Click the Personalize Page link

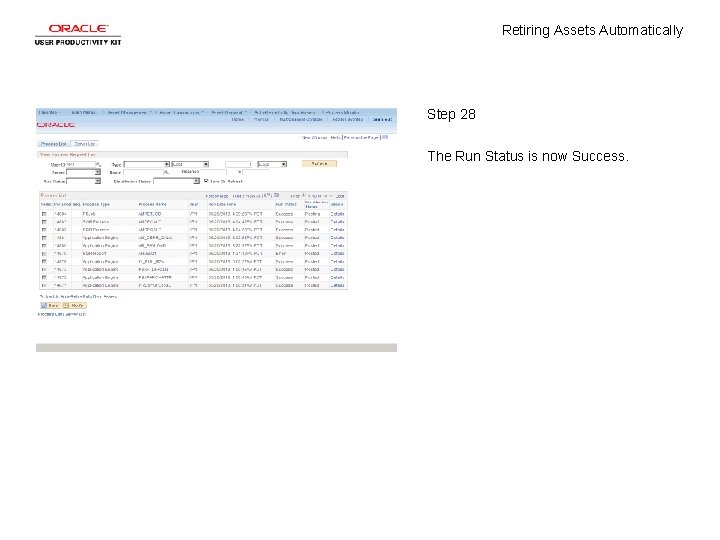click(361, 137)
